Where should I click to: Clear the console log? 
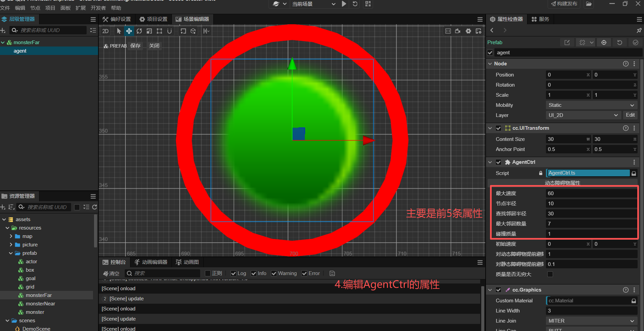(111, 273)
